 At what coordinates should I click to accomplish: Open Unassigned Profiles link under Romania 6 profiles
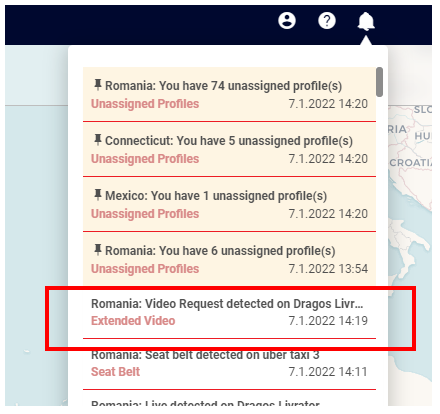[x=145, y=269]
